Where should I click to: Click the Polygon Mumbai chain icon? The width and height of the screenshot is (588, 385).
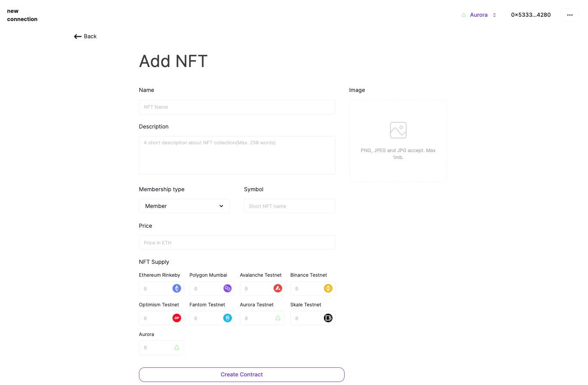tap(228, 288)
